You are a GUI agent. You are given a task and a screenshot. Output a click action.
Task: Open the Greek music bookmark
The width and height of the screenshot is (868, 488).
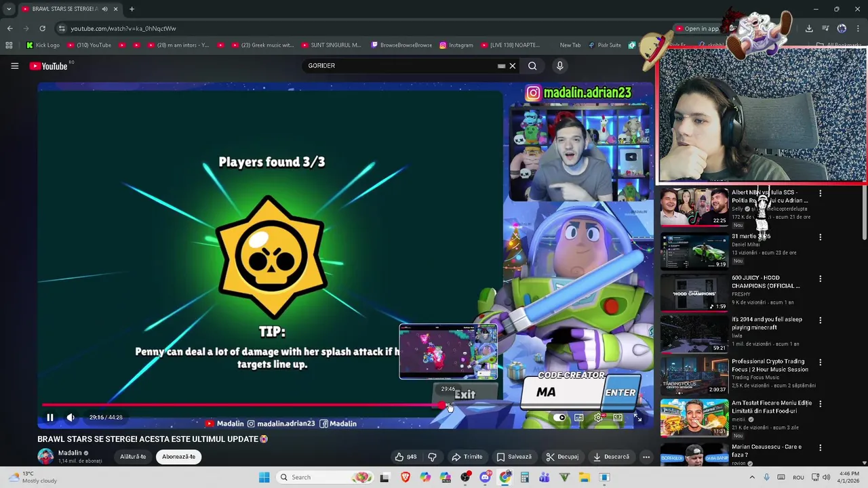263,45
